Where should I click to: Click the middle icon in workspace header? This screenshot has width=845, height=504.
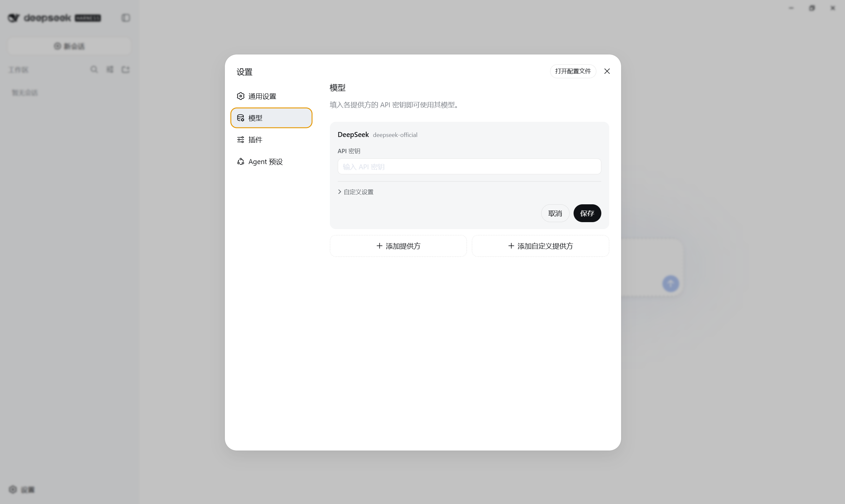coord(110,70)
